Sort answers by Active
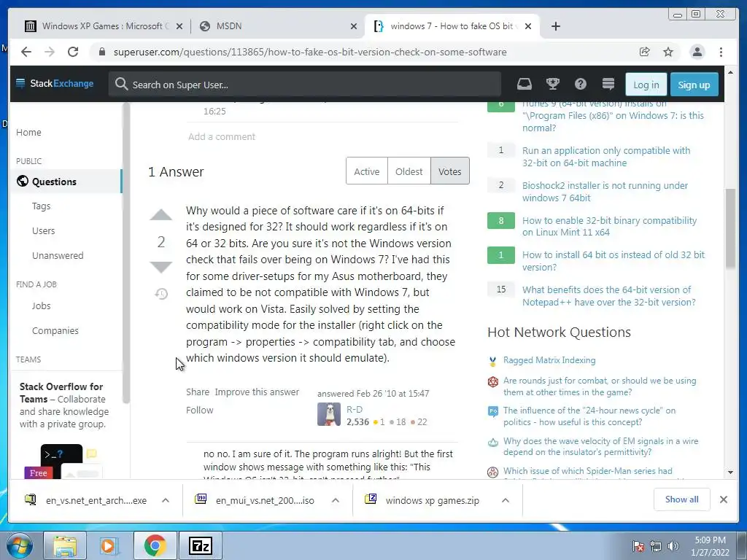The width and height of the screenshot is (747, 560). (x=367, y=171)
